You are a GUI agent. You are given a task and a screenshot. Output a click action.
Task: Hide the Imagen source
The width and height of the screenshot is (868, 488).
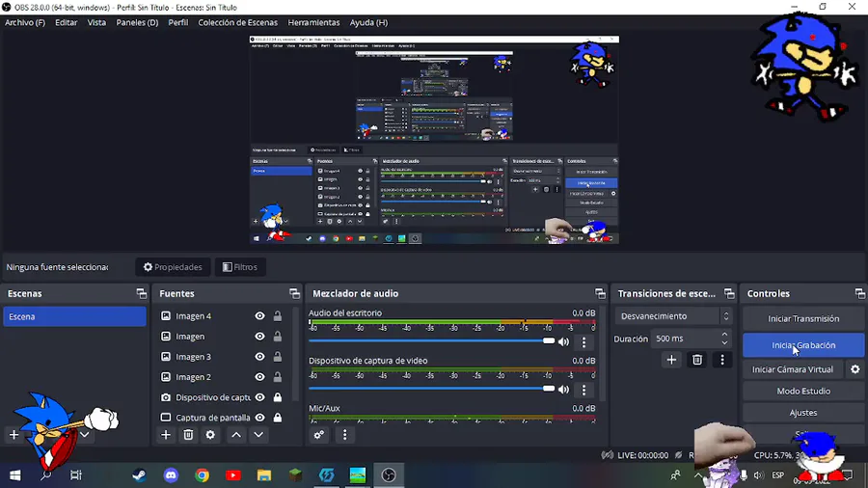(x=259, y=337)
